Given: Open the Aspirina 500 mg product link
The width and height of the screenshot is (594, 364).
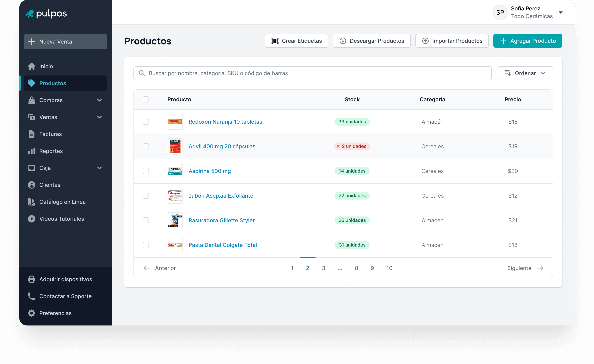Looking at the screenshot, I should [x=209, y=171].
